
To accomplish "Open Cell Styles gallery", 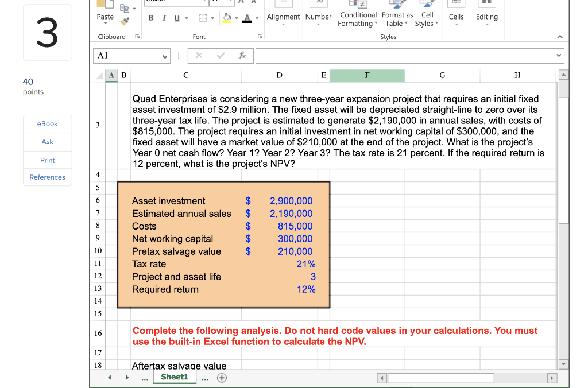I will point(426,14).
